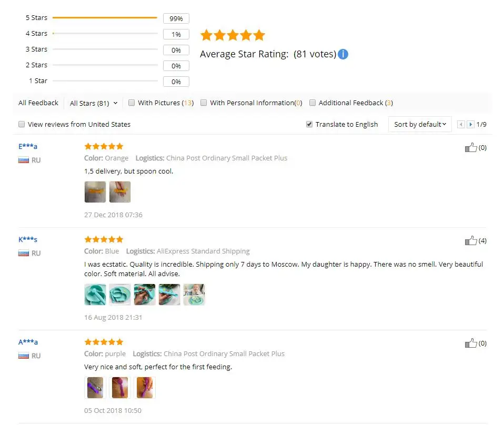Like E***a's review with thumbs-up

(471, 148)
